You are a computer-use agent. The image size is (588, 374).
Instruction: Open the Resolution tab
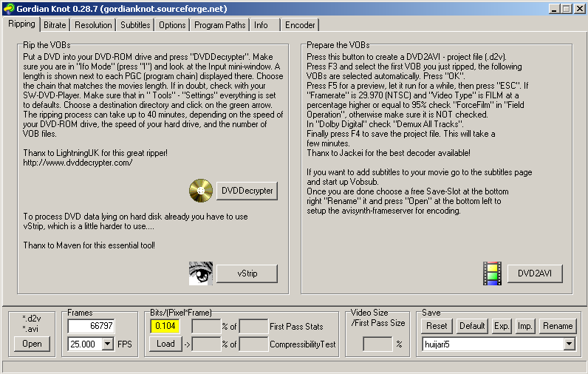point(93,25)
